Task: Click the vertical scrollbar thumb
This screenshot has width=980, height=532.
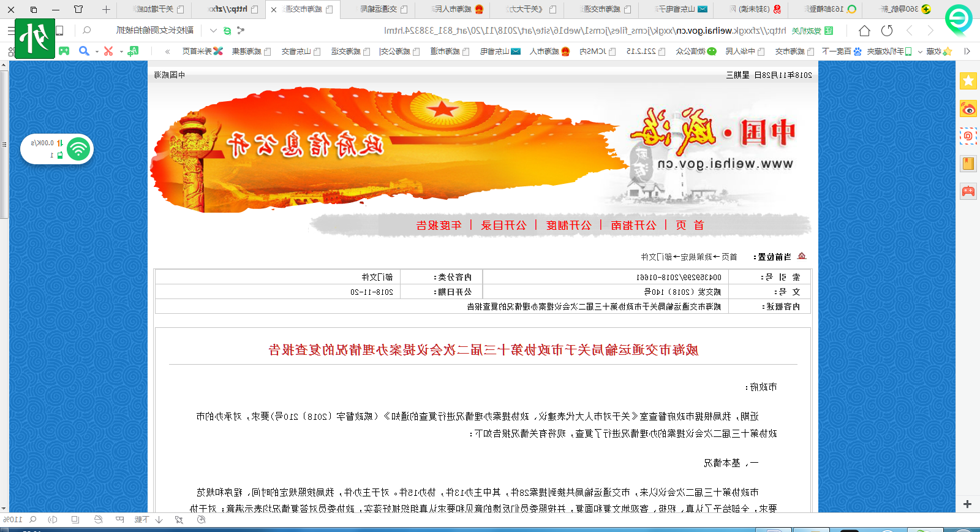Action: 4,144
